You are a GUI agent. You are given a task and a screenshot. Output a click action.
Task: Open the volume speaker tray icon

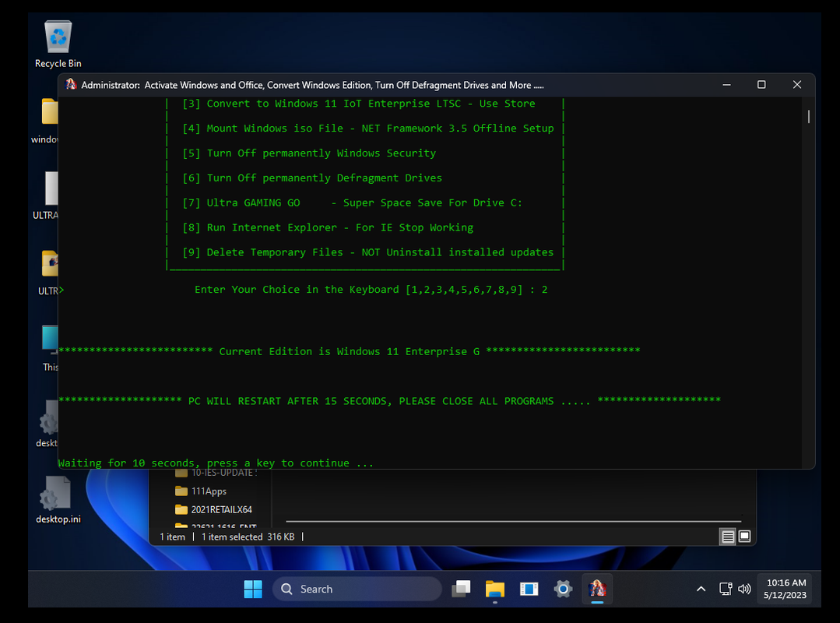pyautogui.click(x=744, y=589)
